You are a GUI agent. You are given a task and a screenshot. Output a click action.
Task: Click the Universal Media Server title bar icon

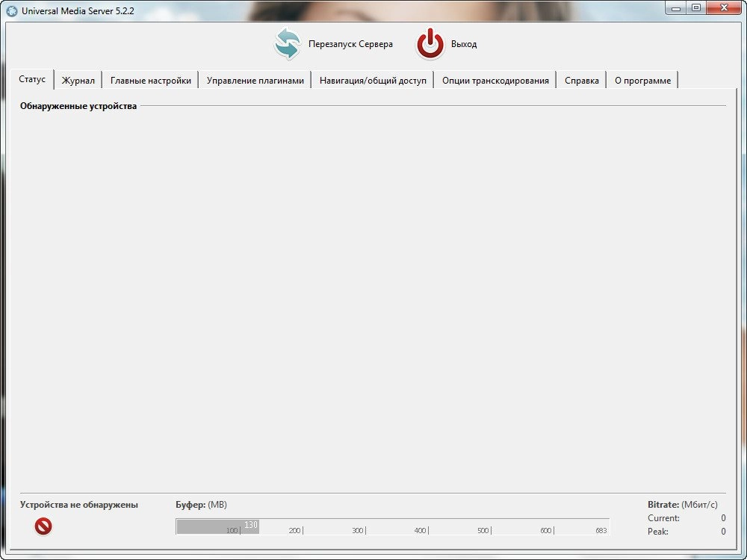pyautogui.click(x=11, y=10)
